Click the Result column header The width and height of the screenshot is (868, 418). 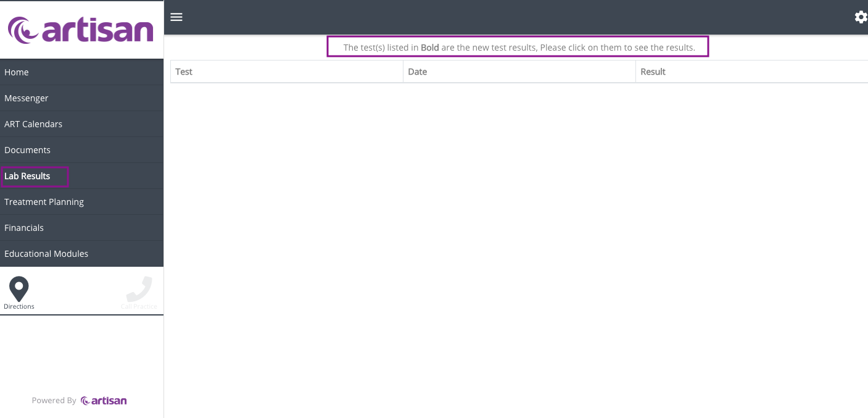653,72
